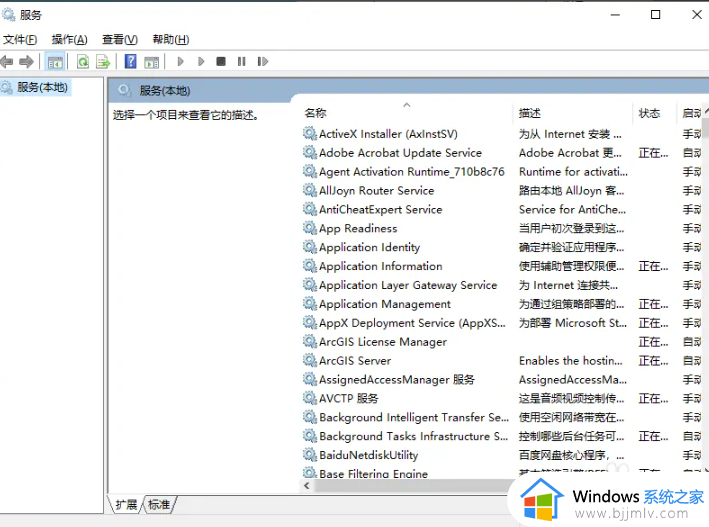Viewport: 709px width, 527px height.
Task: Click gear icon beside AllJoyn Router Service
Action: pos(310,190)
